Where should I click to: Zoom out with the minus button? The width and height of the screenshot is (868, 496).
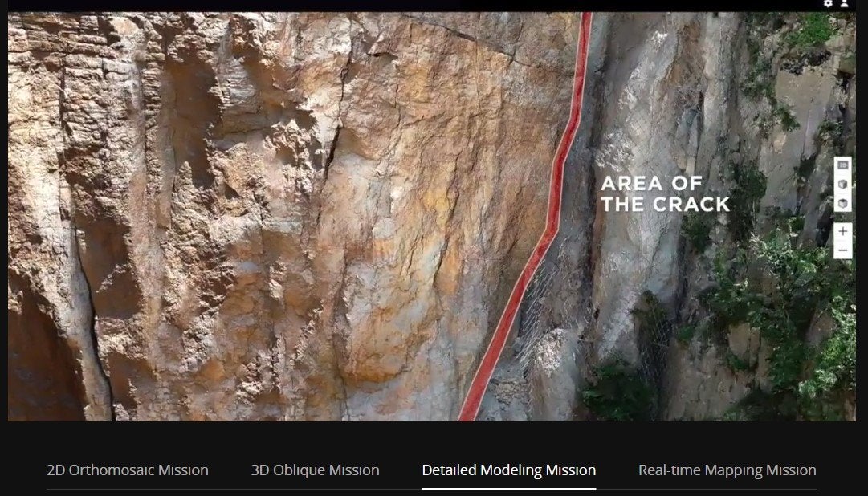point(842,250)
